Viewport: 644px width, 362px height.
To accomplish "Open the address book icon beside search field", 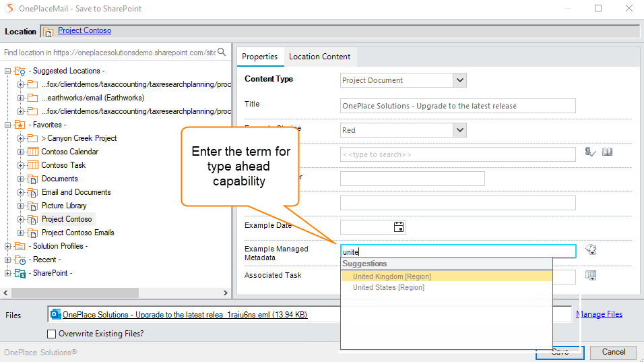I will coord(608,152).
